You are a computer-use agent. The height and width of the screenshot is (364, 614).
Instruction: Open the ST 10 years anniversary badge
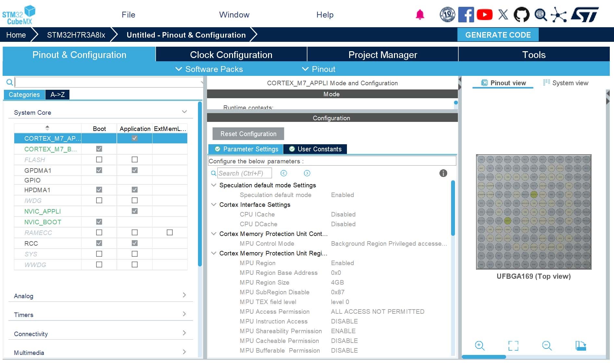448,15
